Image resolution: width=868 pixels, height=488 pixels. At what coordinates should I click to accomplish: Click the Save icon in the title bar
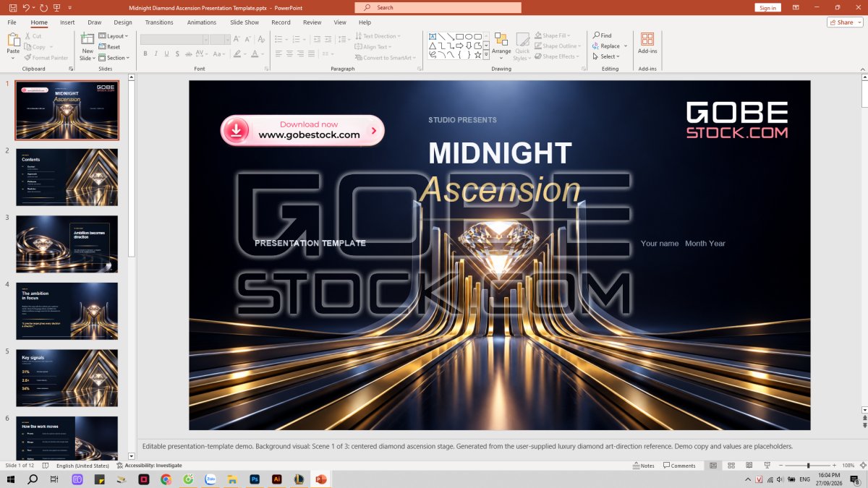[x=12, y=7]
